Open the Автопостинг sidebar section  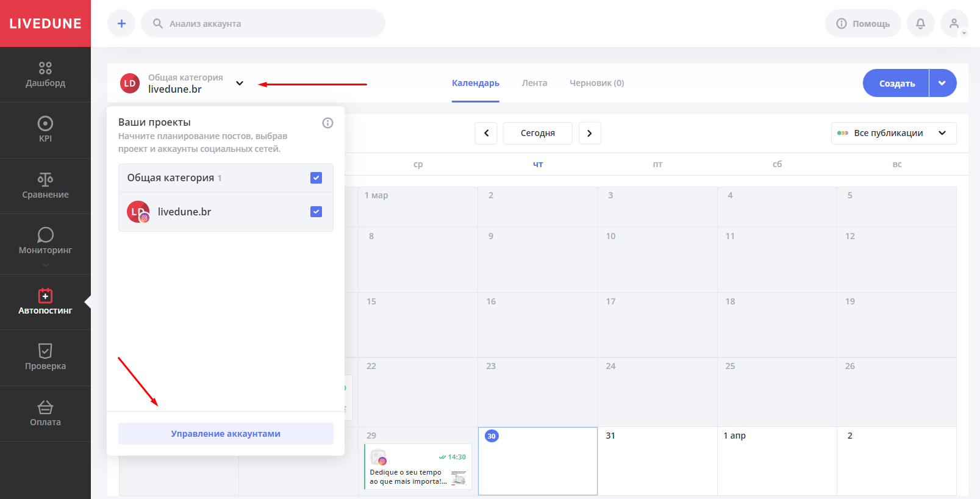pyautogui.click(x=45, y=302)
